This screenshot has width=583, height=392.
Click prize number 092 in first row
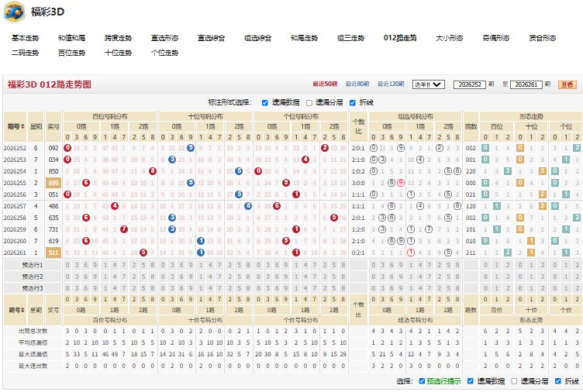tap(53, 148)
